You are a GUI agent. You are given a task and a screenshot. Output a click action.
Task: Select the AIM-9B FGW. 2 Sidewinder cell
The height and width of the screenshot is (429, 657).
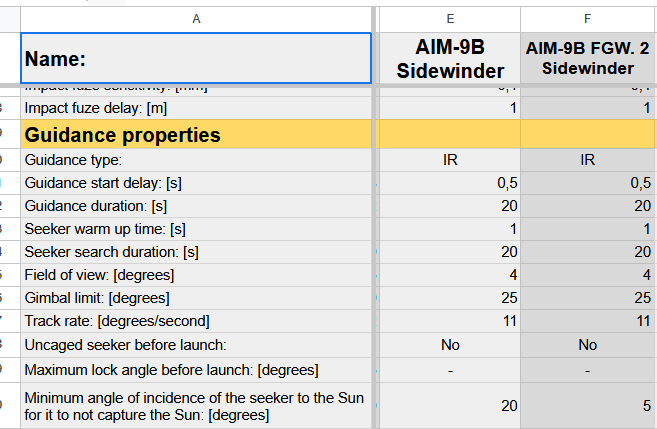pos(588,59)
